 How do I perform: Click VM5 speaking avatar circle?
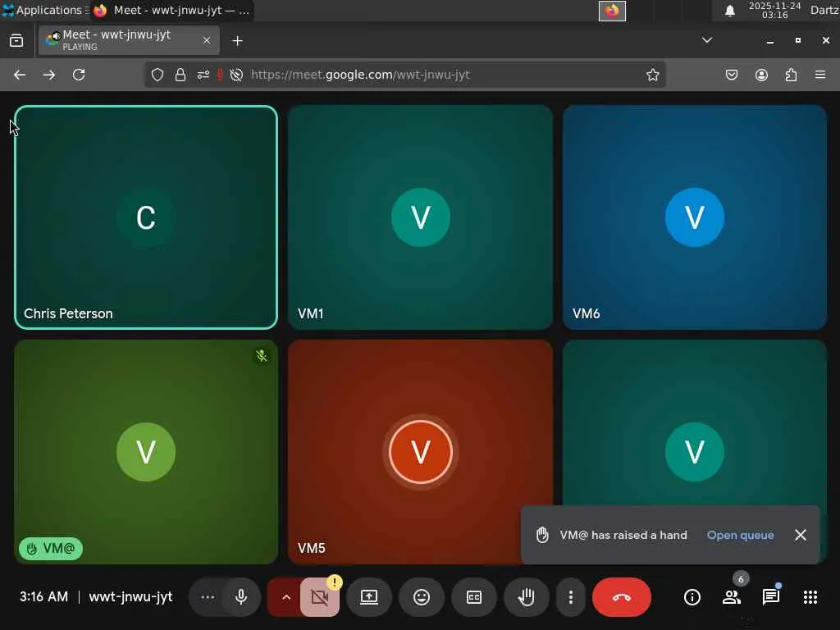point(421,452)
